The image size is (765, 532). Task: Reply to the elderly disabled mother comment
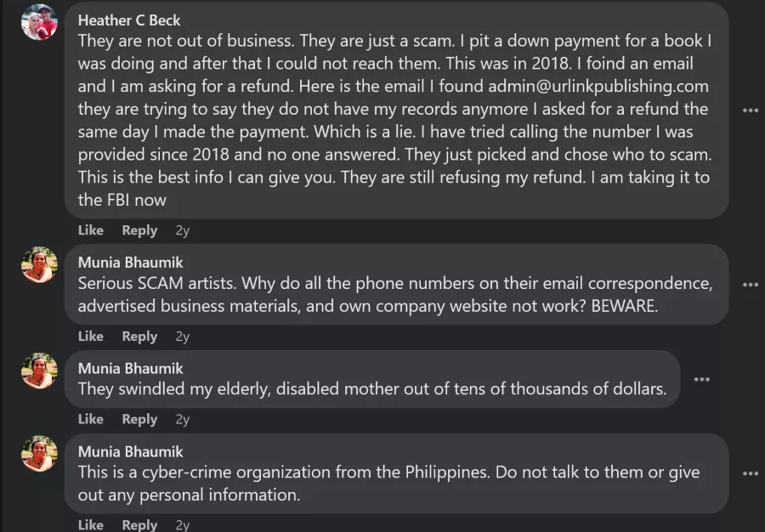(x=139, y=419)
